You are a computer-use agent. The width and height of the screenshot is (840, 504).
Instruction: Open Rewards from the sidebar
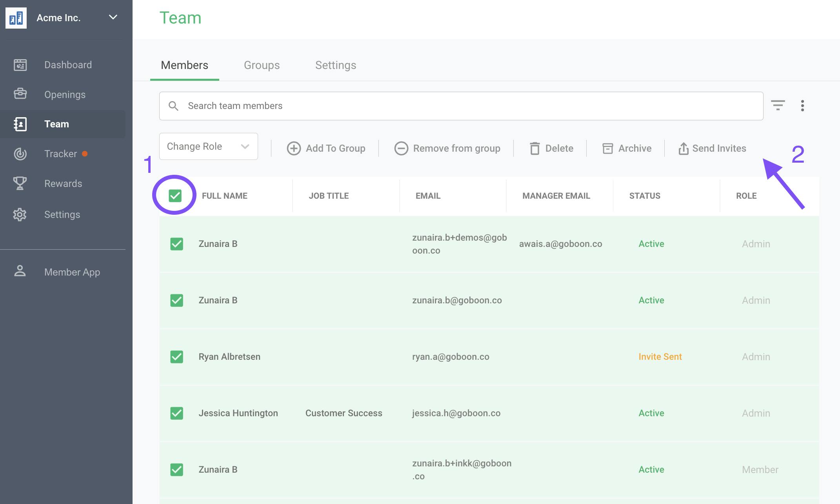[x=63, y=183]
